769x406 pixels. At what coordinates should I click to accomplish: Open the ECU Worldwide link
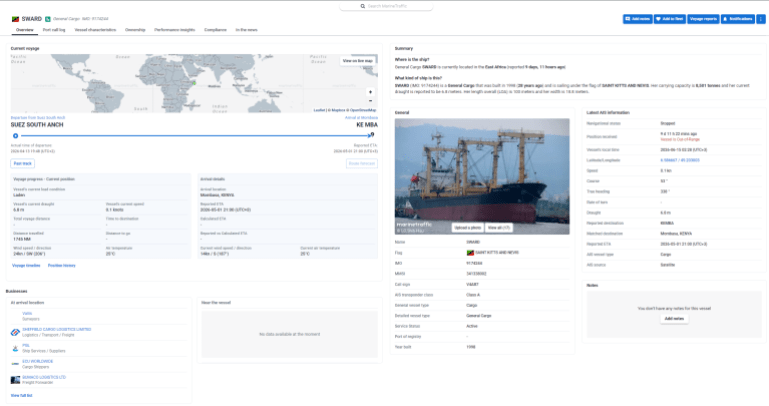pyautogui.click(x=38, y=361)
